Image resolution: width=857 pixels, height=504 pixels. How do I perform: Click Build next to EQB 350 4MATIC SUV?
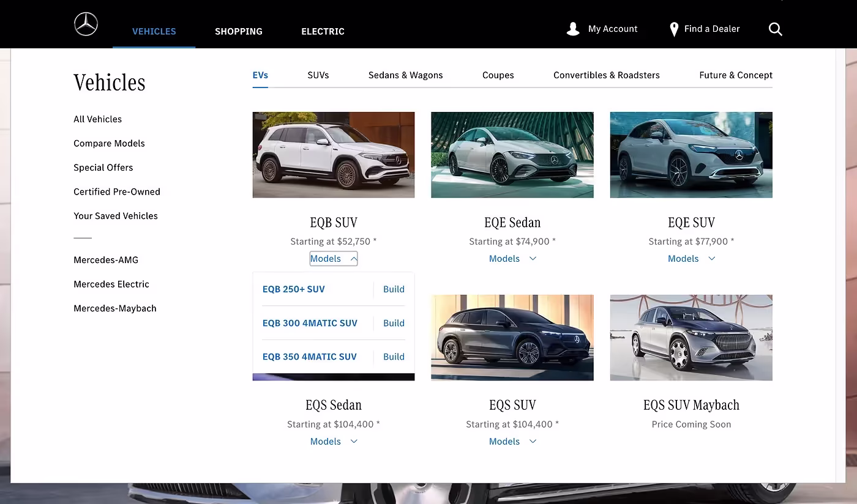click(394, 357)
